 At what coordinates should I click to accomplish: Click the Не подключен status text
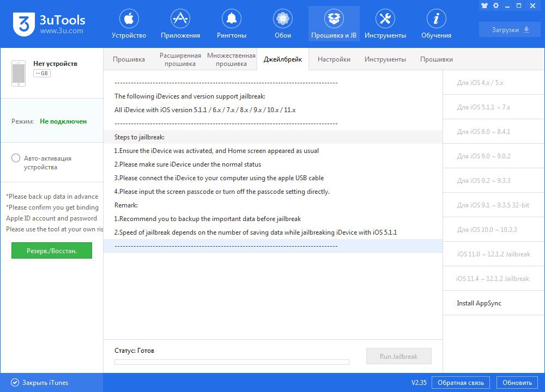coord(63,121)
